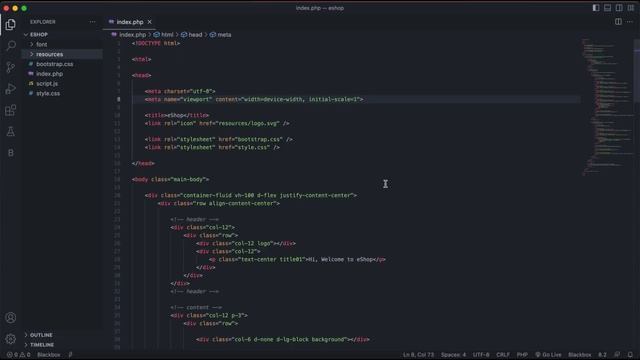The width and height of the screenshot is (640, 360).
Task: Open the Extensions view
Action: click(11, 110)
